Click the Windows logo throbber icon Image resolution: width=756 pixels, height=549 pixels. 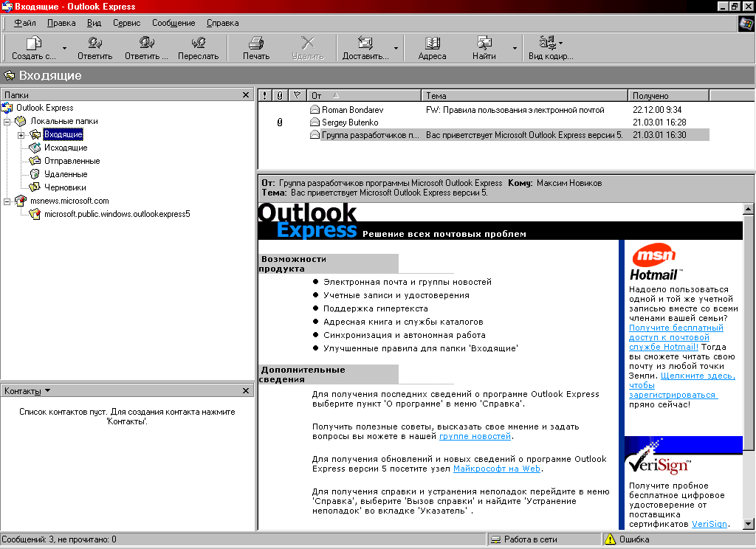(746, 23)
